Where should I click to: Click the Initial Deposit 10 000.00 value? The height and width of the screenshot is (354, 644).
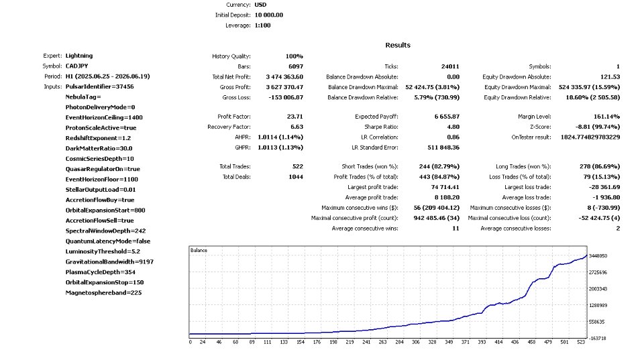pyautogui.click(x=268, y=15)
